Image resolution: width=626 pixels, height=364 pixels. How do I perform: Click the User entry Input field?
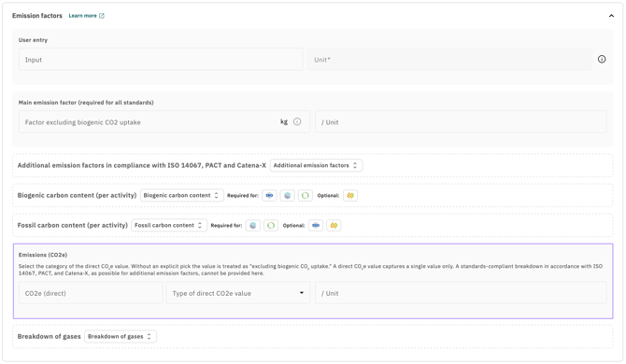pyautogui.click(x=161, y=60)
